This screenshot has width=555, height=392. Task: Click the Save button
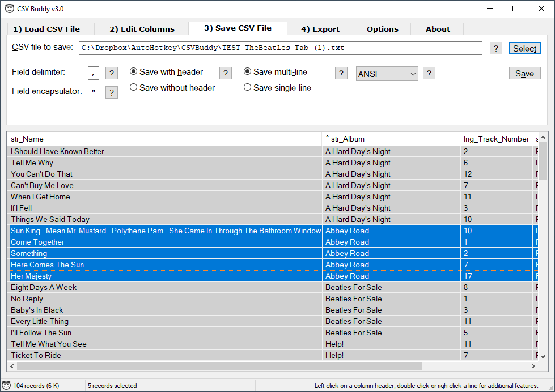tap(524, 73)
